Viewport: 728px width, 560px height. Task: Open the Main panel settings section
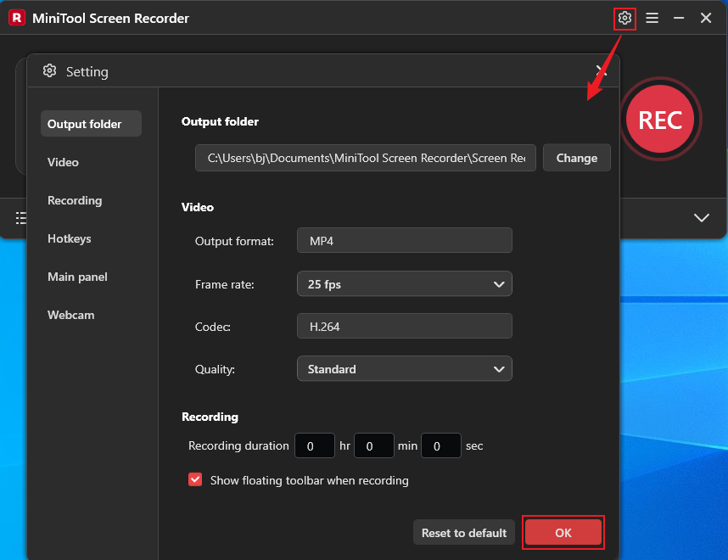tap(77, 277)
